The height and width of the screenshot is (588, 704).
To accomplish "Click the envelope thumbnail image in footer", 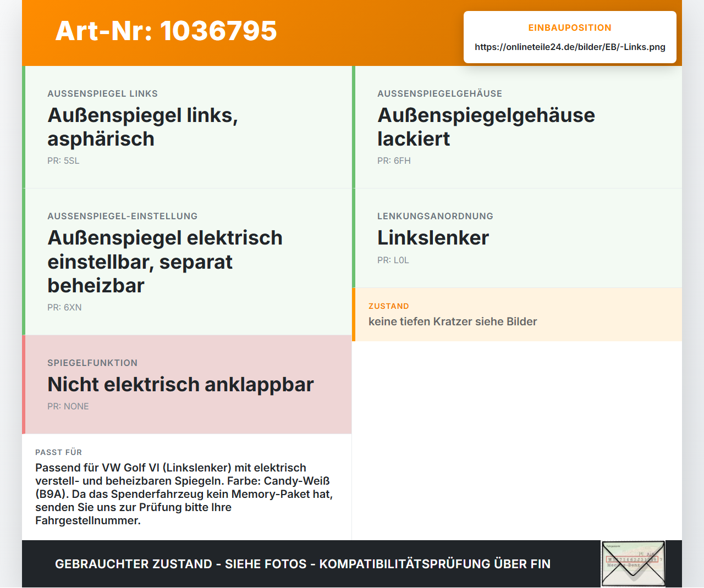I will 633,564.
